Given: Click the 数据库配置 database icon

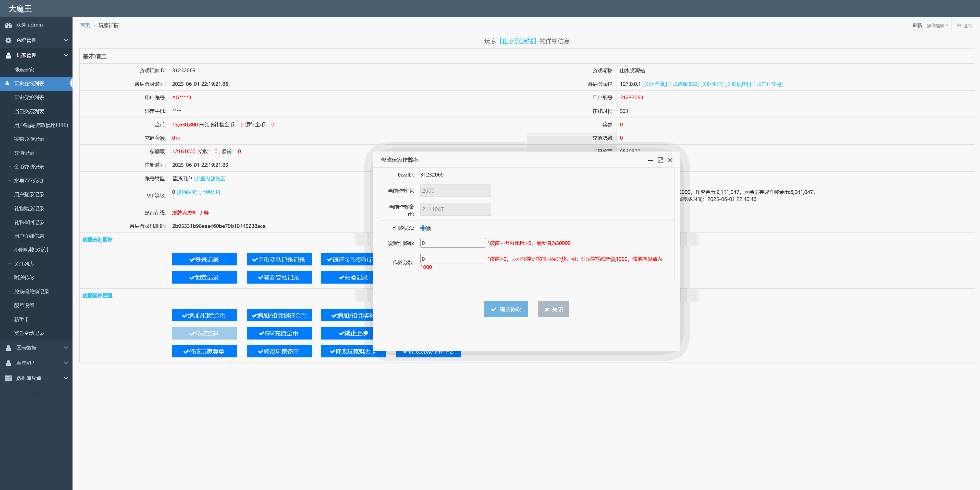Looking at the screenshot, I should pos(8,378).
